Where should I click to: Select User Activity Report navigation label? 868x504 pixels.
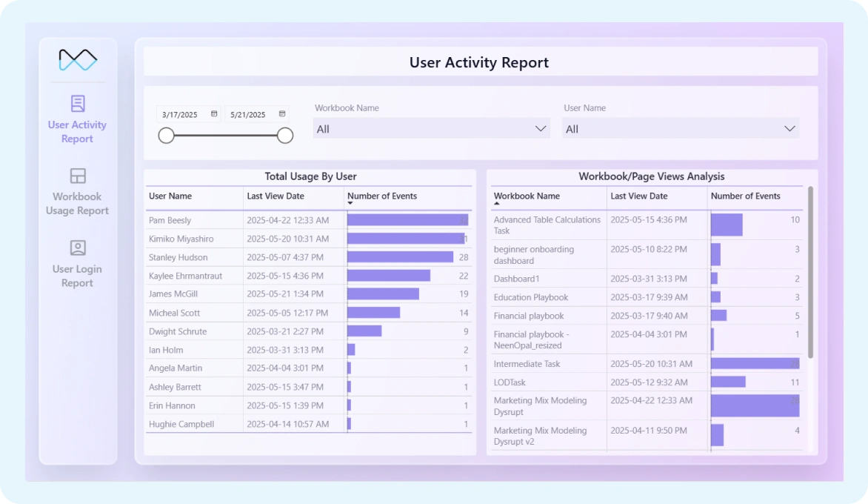[77, 132]
